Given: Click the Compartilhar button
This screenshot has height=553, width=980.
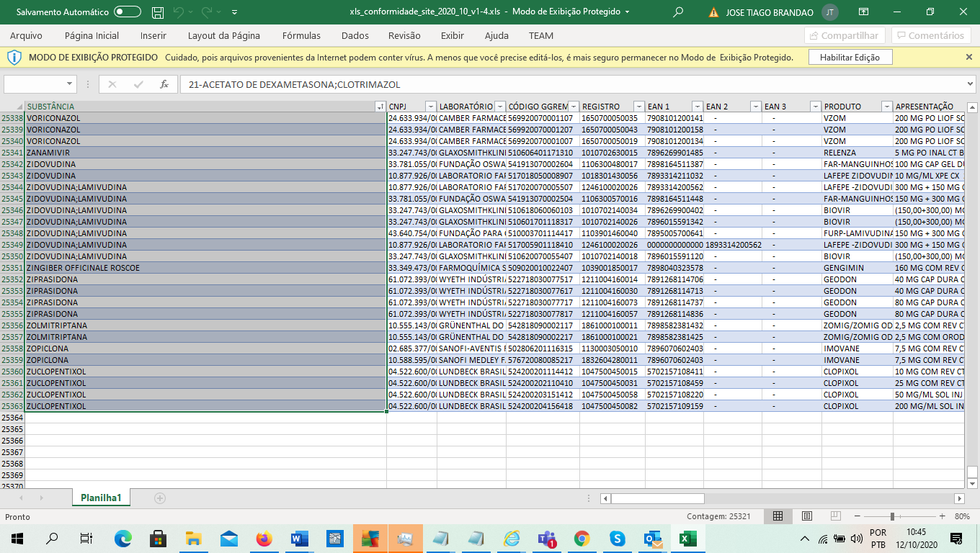Looking at the screenshot, I should tap(844, 35).
